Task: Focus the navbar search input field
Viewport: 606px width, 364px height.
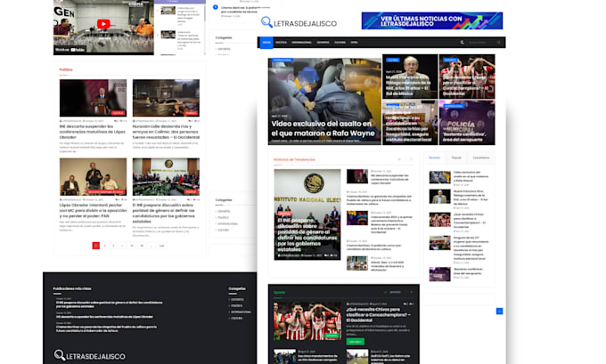Action: click(x=479, y=43)
